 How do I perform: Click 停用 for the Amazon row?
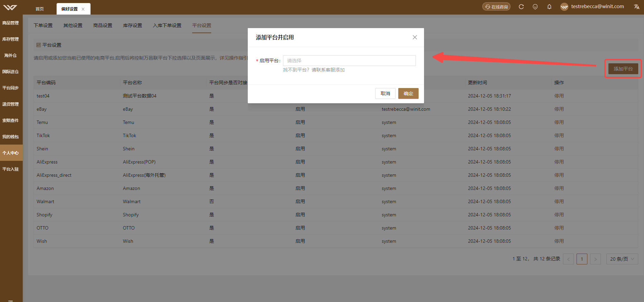(x=559, y=188)
